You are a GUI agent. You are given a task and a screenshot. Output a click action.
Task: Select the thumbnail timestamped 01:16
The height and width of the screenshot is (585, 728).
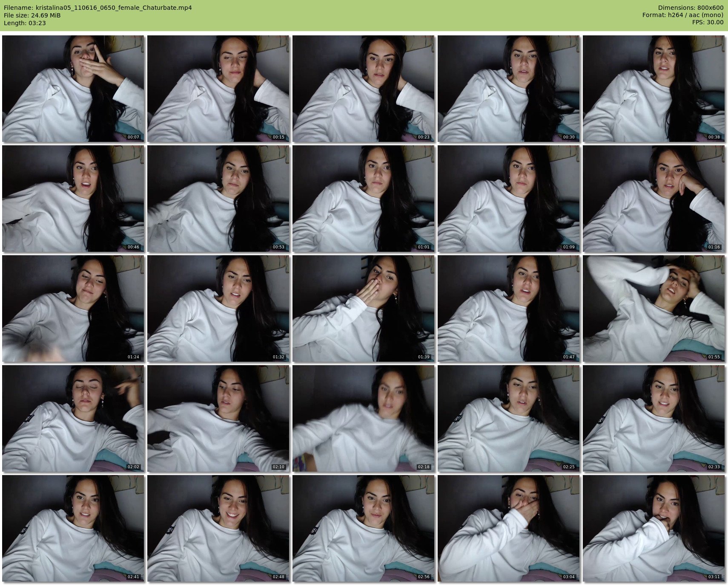pyautogui.click(x=654, y=199)
